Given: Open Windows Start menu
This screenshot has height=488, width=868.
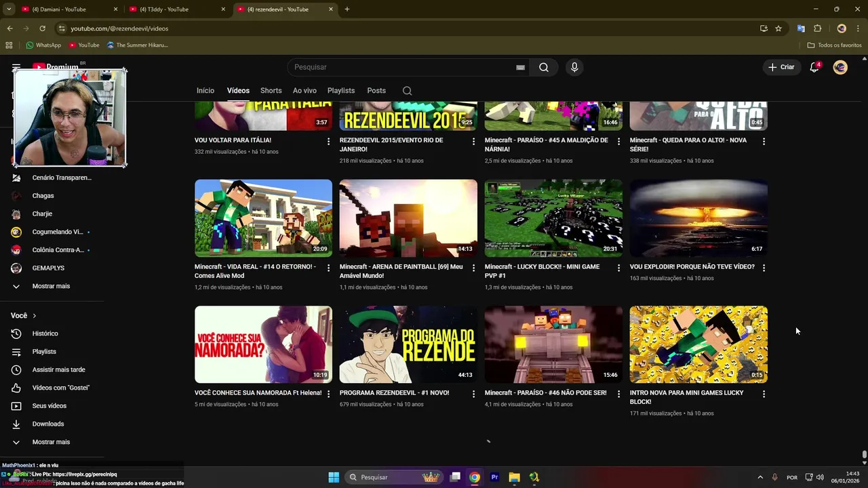Looking at the screenshot, I should click(334, 477).
